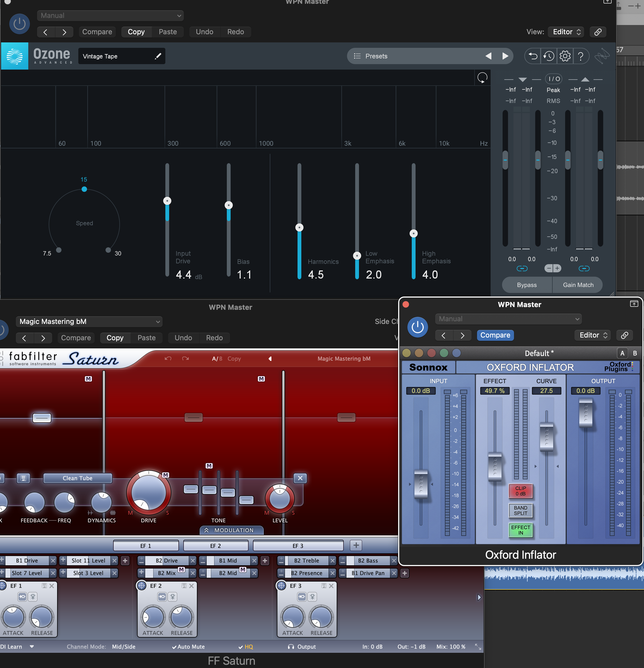This screenshot has width=644, height=668.
Task: Click Saturn redo arrow icon
Action: [185, 358]
